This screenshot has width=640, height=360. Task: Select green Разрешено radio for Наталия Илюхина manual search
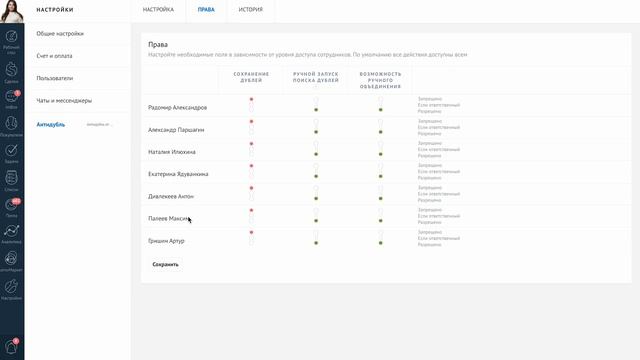(316, 154)
